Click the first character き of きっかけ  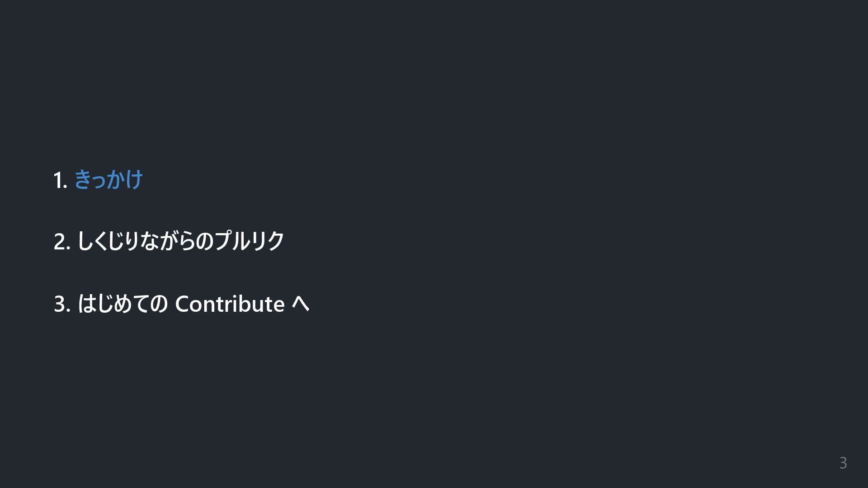(x=82, y=179)
